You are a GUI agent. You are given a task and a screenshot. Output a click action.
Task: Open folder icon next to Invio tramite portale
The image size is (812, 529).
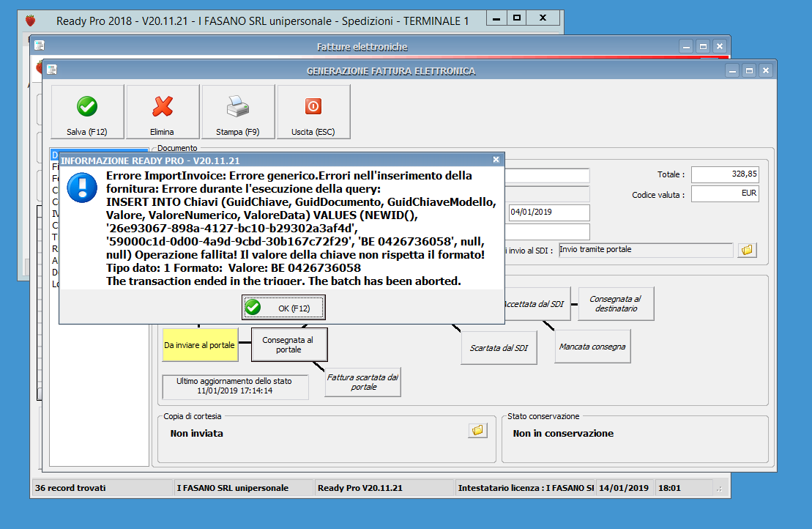point(747,250)
